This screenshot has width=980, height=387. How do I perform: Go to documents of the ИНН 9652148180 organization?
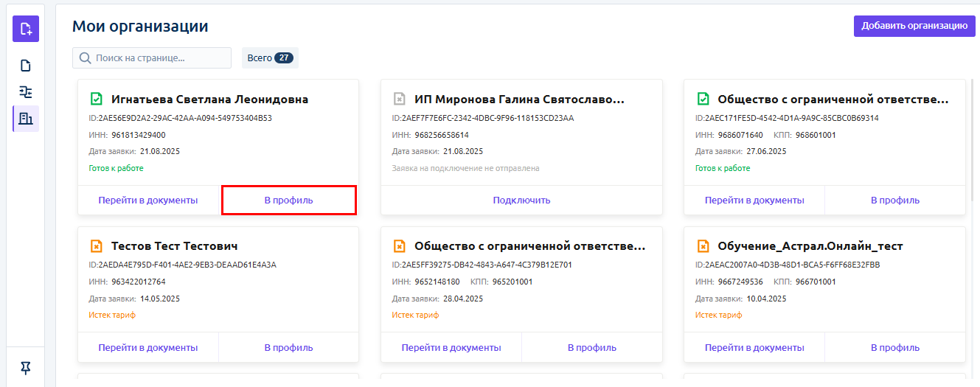451,347
